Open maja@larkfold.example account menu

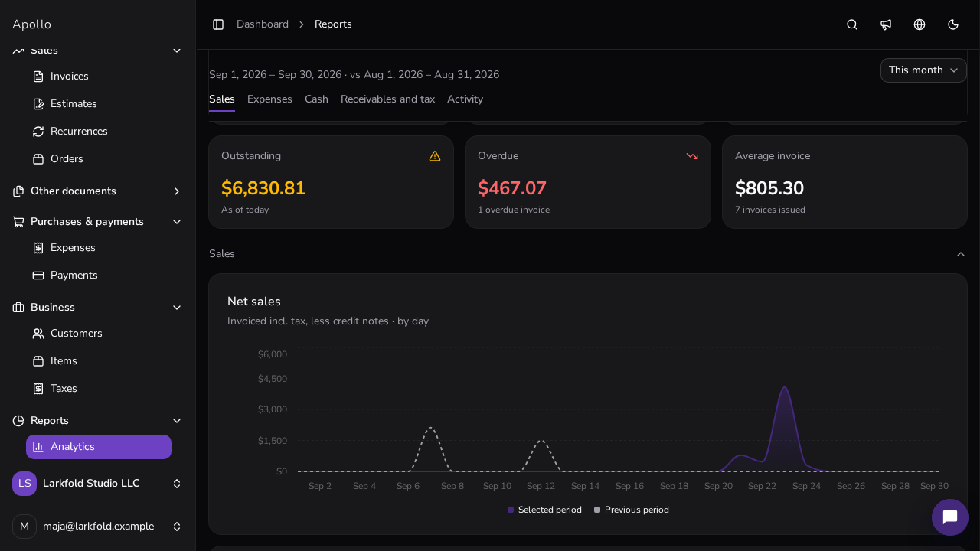98,527
